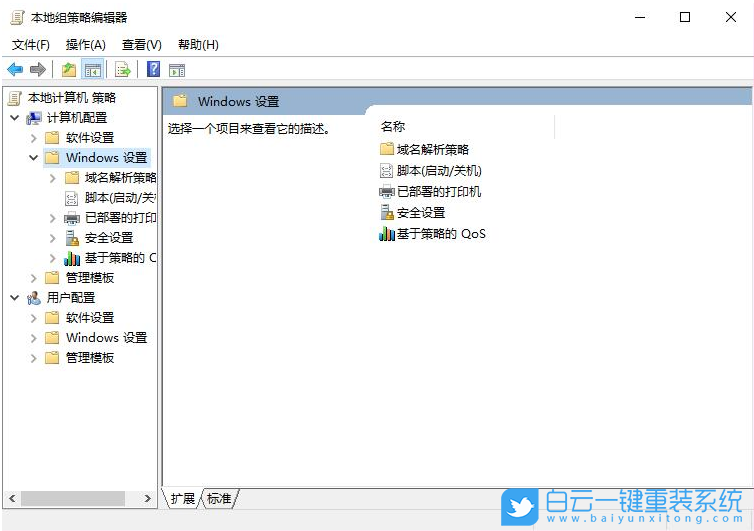Click the 脚本(启动/关机) script icon in right list
The width and height of the screenshot is (754, 531).
(x=387, y=171)
